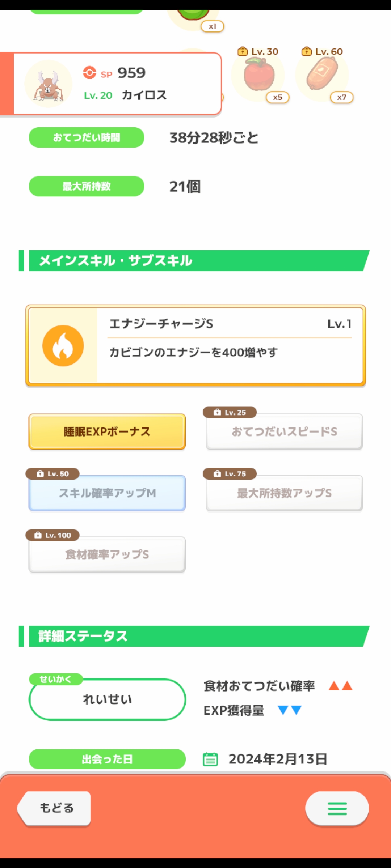Tap the 詳細ステータス section header
The width and height of the screenshot is (391, 868).
pyautogui.click(x=195, y=636)
